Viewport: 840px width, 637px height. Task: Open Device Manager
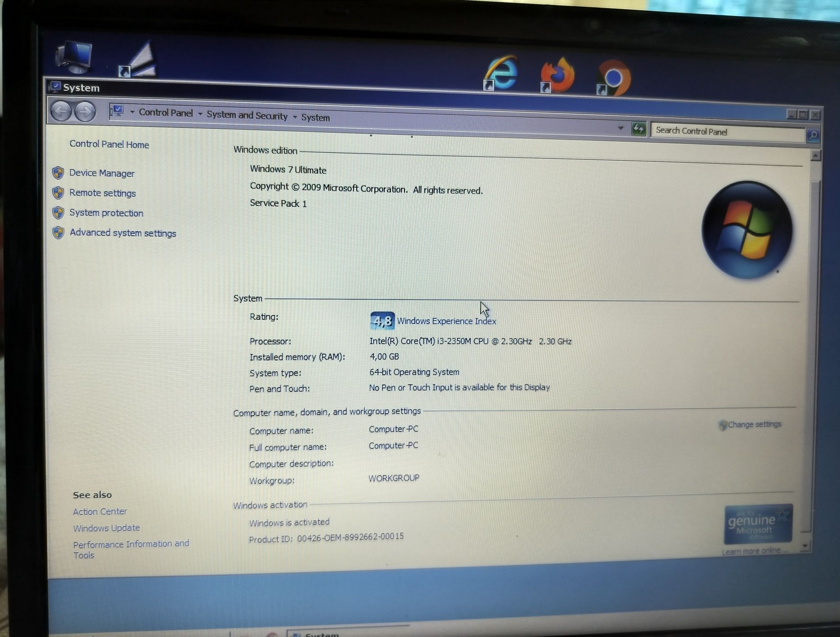pyautogui.click(x=102, y=173)
